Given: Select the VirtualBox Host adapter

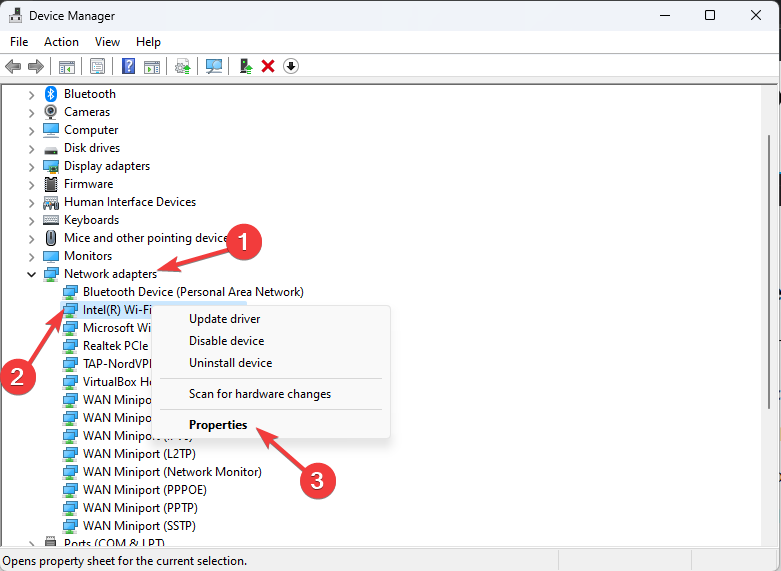Looking at the screenshot, I should (x=117, y=382).
